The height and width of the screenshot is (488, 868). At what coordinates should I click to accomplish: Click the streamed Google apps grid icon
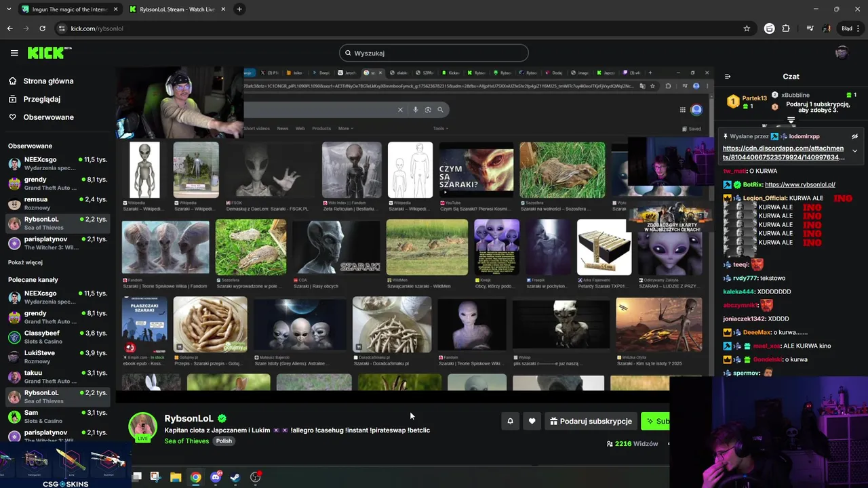coord(682,110)
